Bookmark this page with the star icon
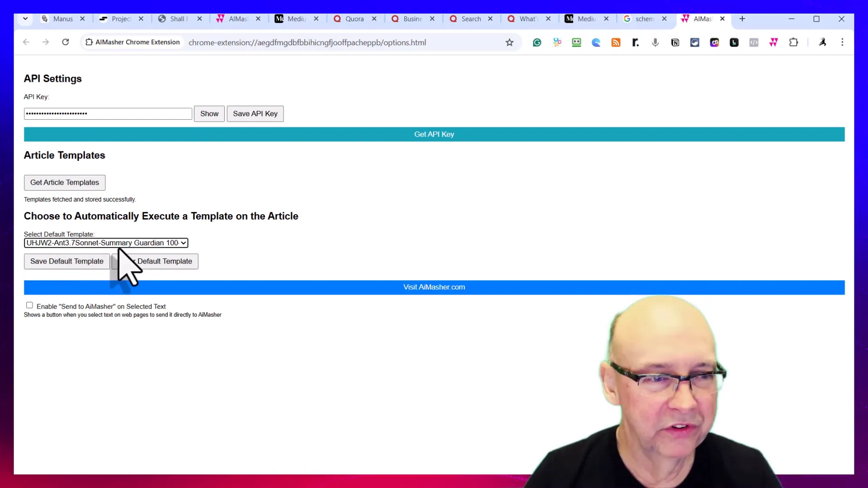This screenshot has width=868, height=488. point(509,42)
